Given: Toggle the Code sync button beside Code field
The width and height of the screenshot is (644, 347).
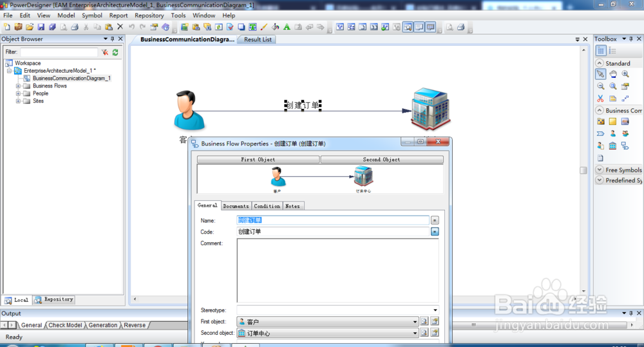Looking at the screenshot, I should coord(435,232).
